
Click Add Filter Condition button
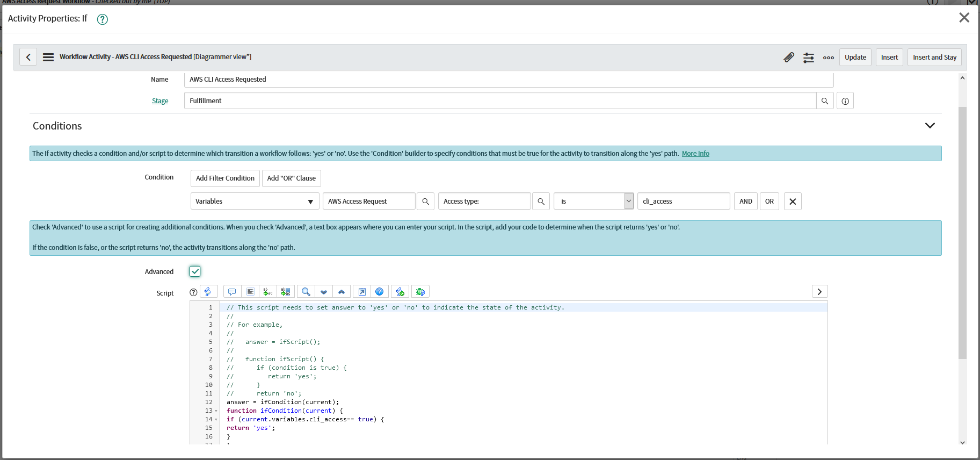coord(225,178)
